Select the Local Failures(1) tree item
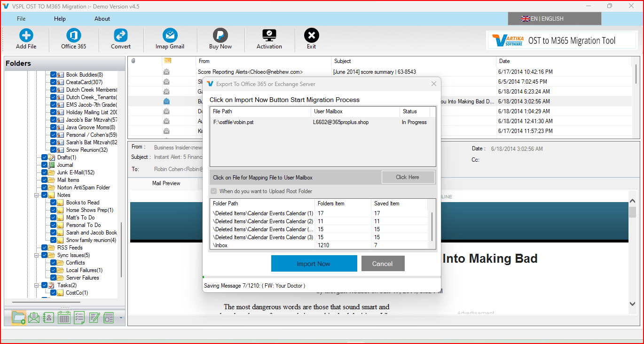The height and width of the screenshot is (344, 644). coord(84,270)
